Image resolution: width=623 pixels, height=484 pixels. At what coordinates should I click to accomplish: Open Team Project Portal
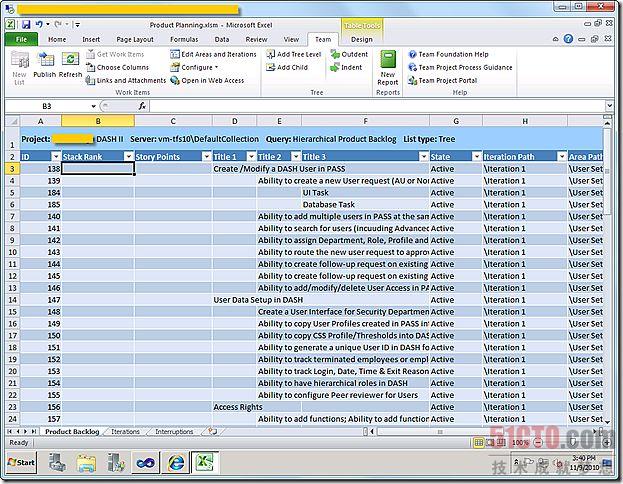click(x=443, y=80)
